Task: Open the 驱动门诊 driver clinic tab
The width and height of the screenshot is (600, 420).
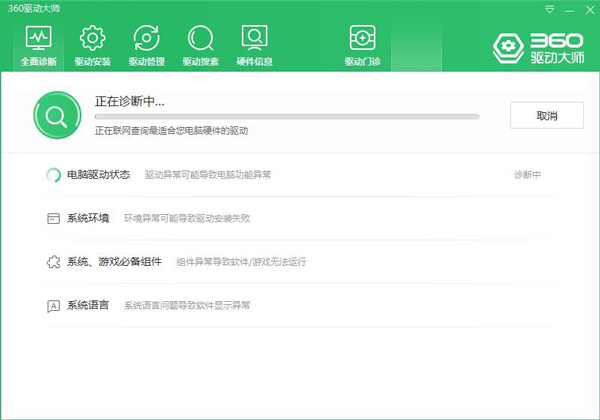Action: 362,46
